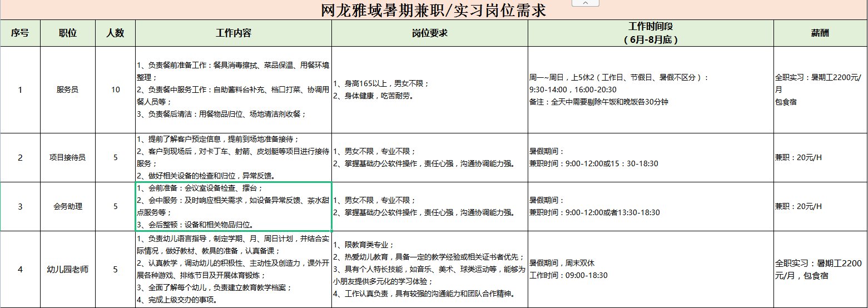Select the 幼儿园老师 position cell

point(68,270)
